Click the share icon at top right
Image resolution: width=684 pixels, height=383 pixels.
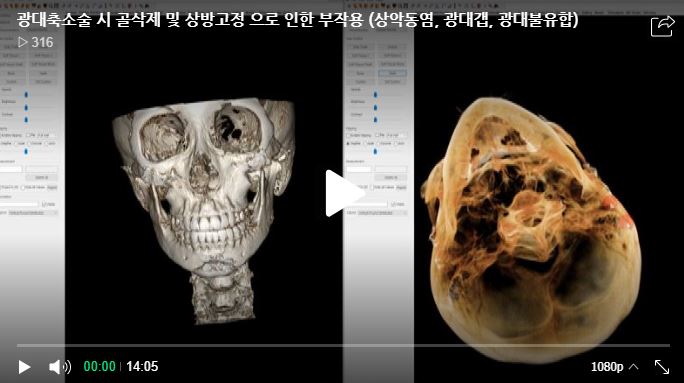(x=663, y=27)
